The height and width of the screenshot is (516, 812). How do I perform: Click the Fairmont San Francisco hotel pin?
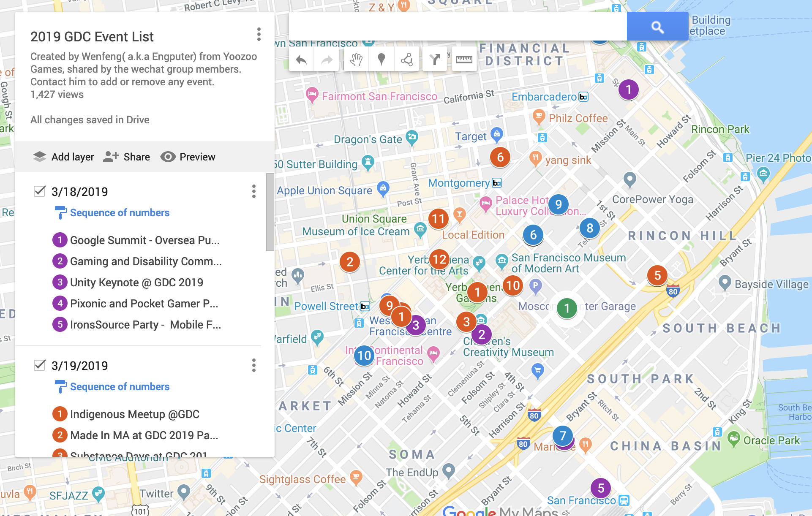point(312,95)
